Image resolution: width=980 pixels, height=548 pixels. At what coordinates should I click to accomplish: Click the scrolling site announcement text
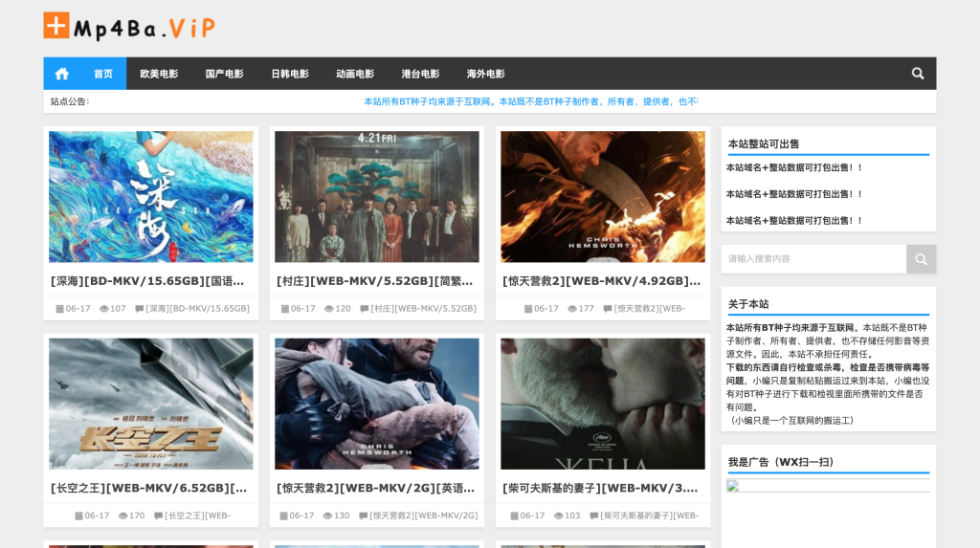click(530, 101)
